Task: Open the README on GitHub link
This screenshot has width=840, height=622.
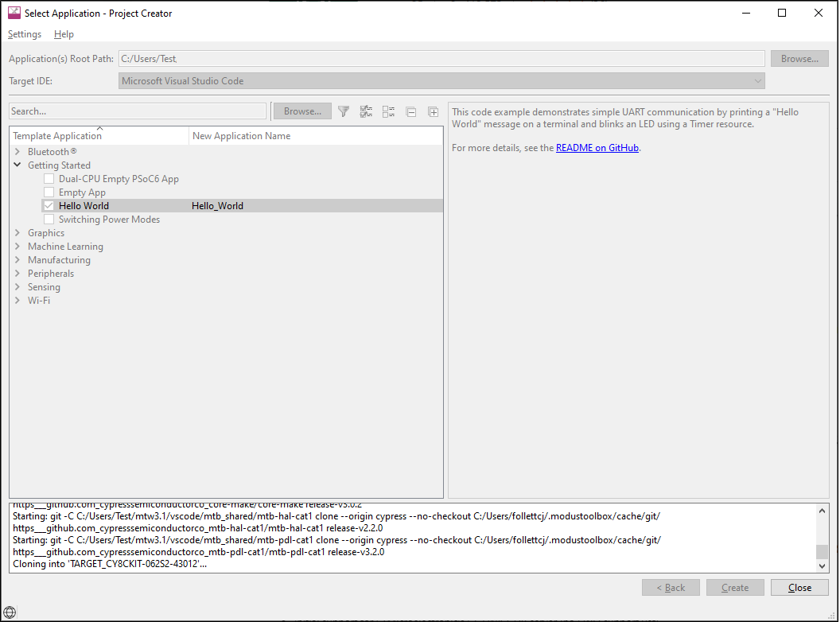Action: click(x=597, y=148)
